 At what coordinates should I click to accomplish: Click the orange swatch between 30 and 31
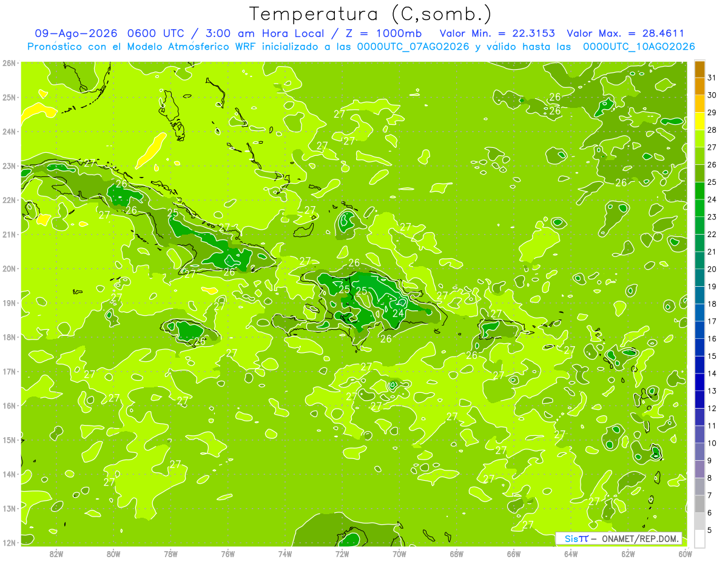click(699, 86)
